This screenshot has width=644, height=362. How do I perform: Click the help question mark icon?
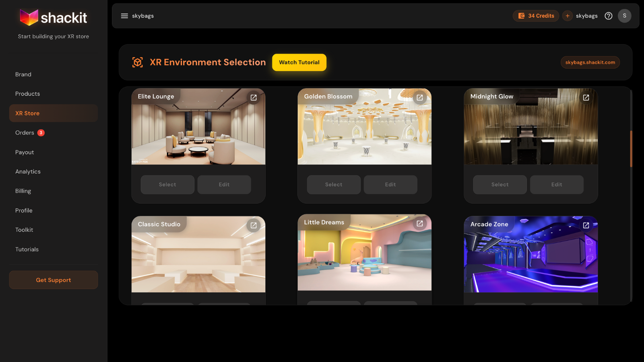(608, 16)
